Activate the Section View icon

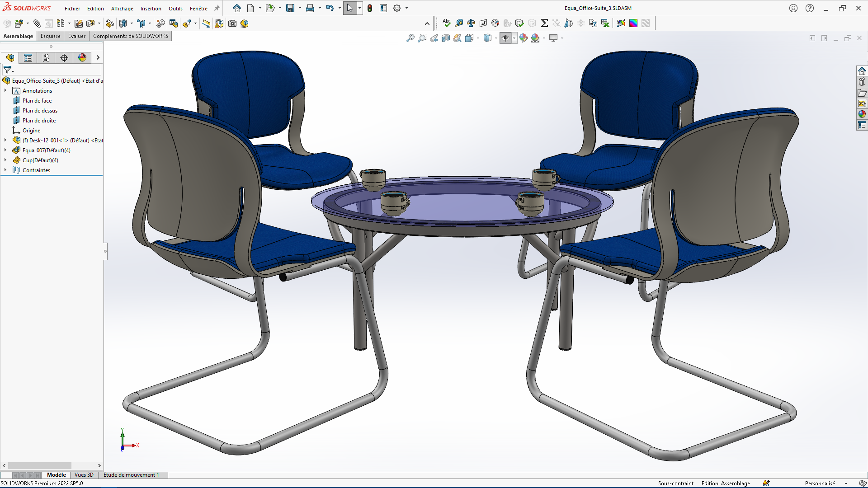pyautogui.click(x=446, y=38)
